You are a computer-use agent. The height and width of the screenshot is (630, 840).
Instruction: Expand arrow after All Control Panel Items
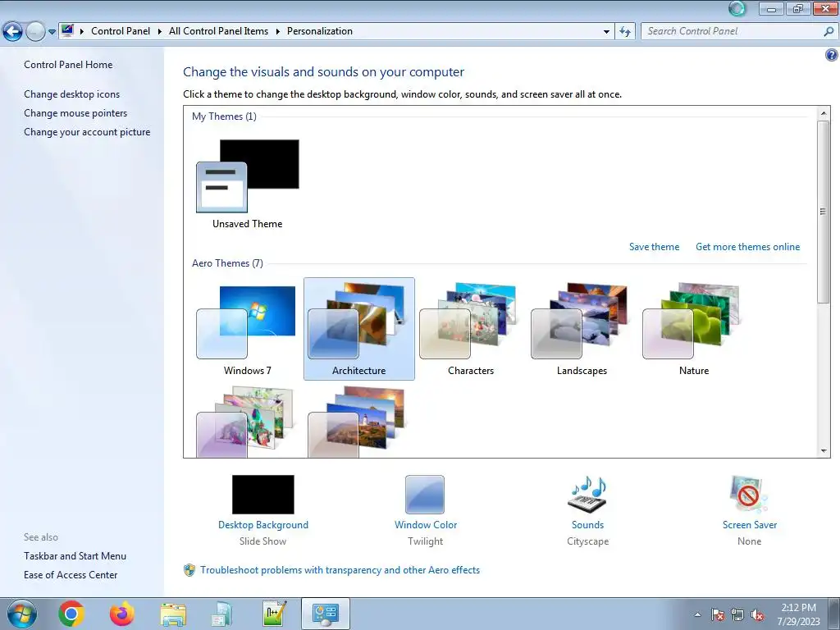coord(278,32)
